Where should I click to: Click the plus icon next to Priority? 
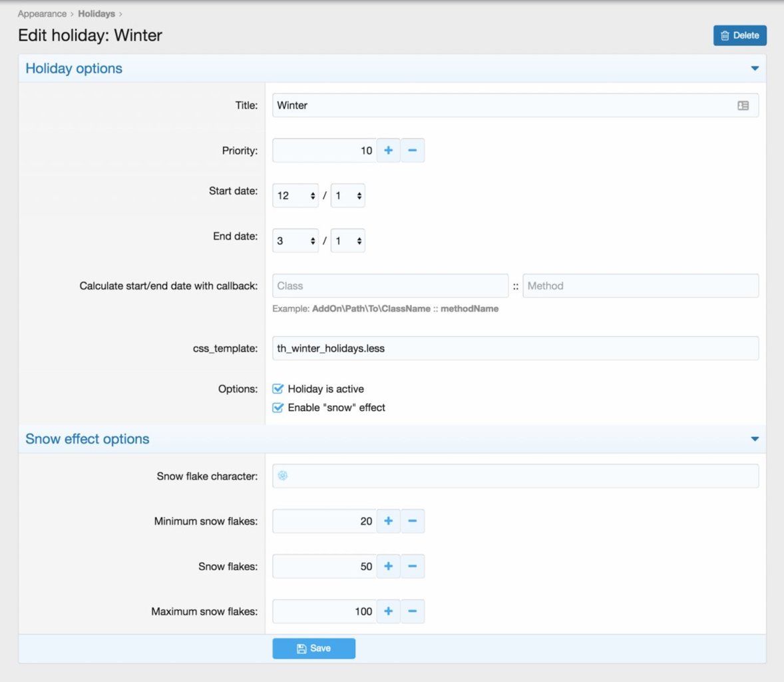point(388,151)
